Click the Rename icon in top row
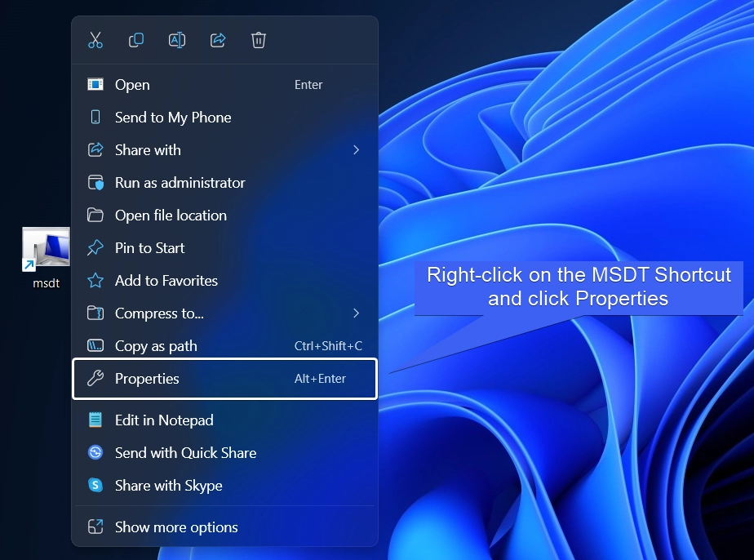The height and width of the screenshot is (560, 754). (x=177, y=40)
